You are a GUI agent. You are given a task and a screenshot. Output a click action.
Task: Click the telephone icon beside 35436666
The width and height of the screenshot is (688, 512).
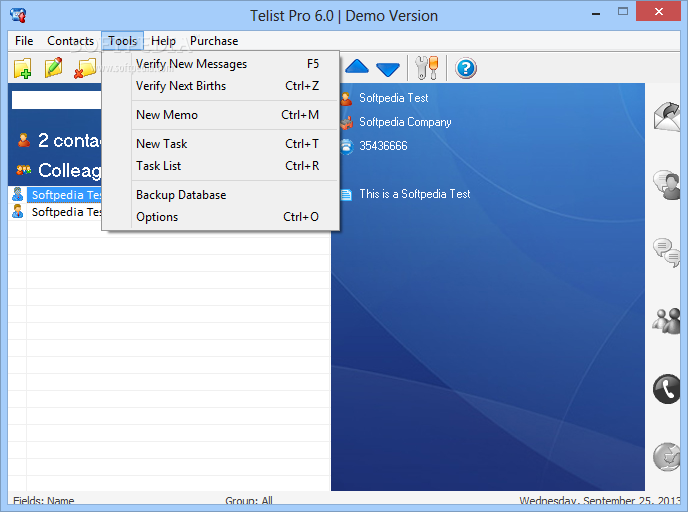[x=346, y=147]
